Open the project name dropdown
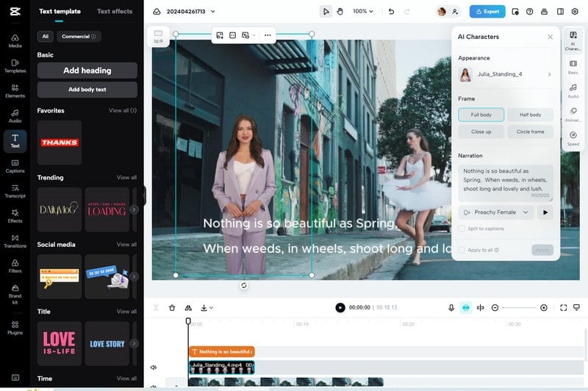 pos(213,12)
